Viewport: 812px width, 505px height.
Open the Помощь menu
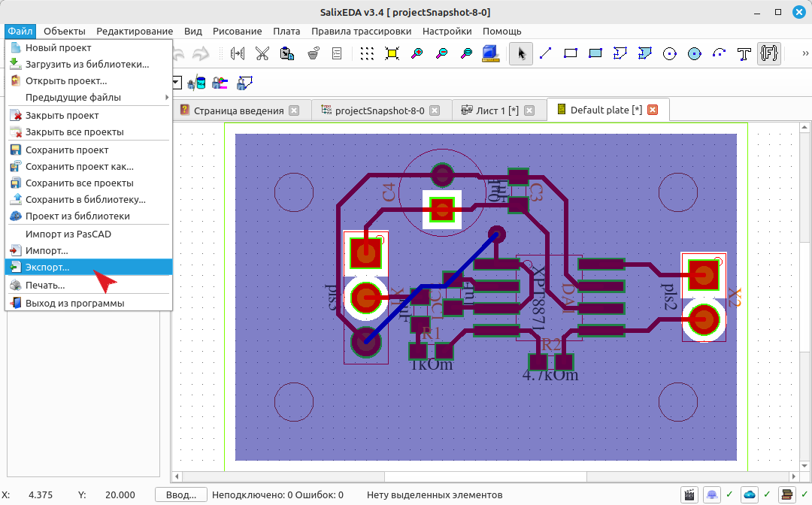pyautogui.click(x=501, y=31)
